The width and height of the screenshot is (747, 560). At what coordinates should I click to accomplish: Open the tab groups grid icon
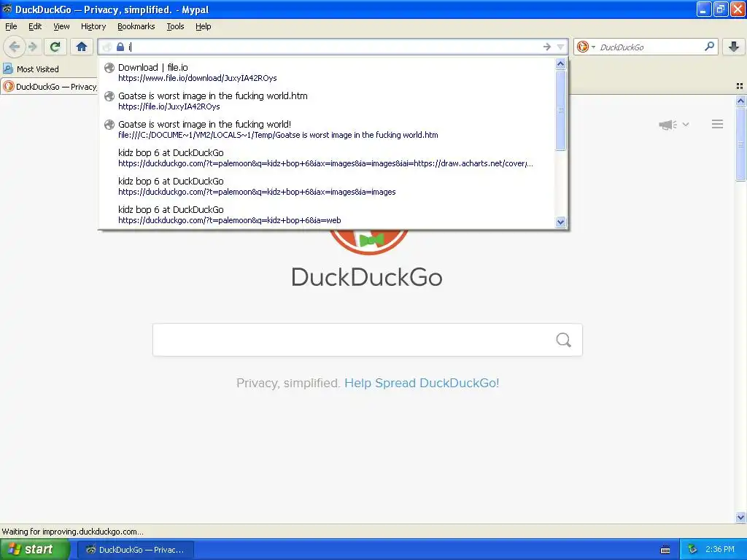click(740, 86)
